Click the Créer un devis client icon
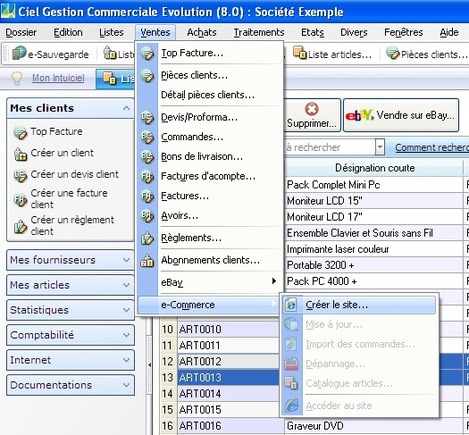Viewport: 469px width, 435px height. 20,175
